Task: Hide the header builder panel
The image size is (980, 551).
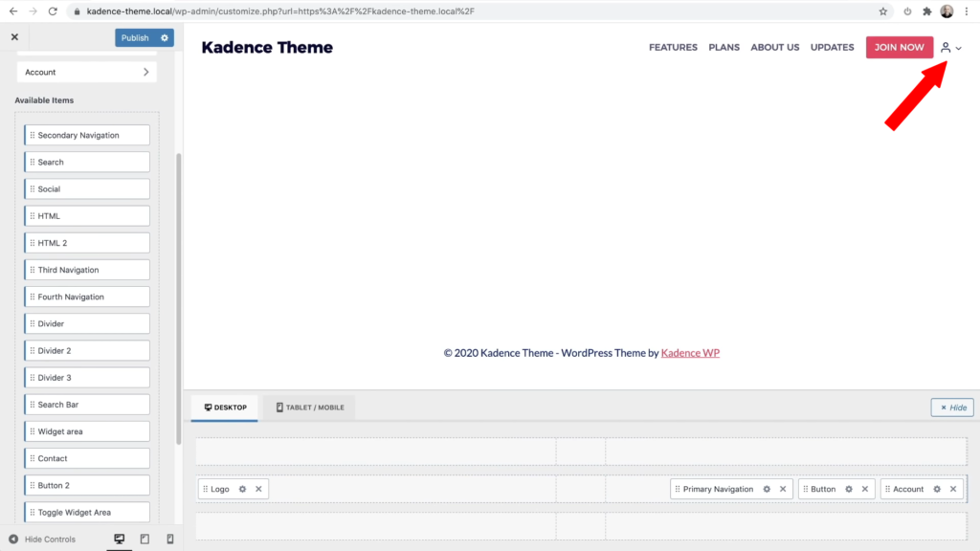Action: coord(952,408)
